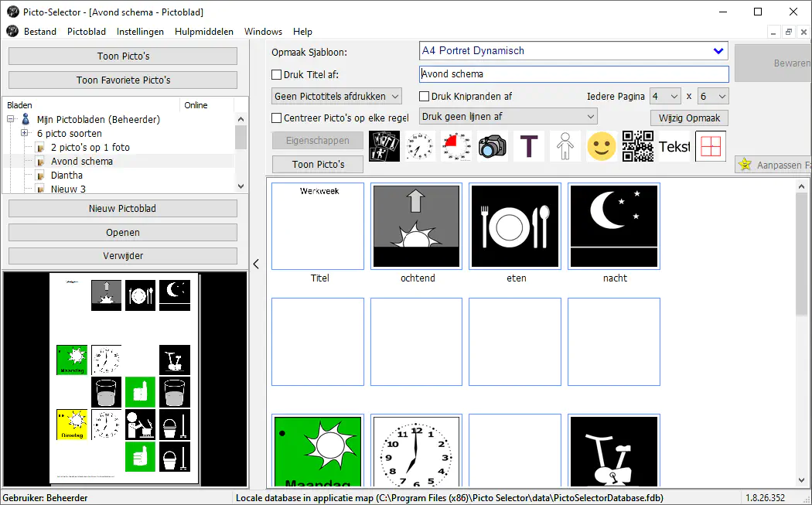Viewport: 812px width, 505px height.
Task: Click the red time timer icon
Action: pyautogui.click(x=456, y=146)
